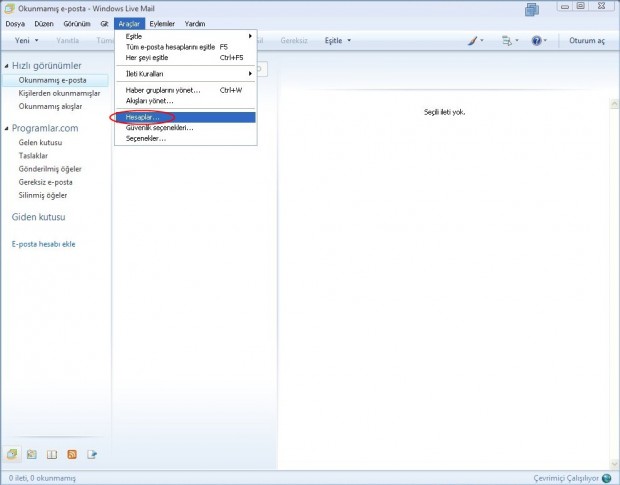Open the Yeni button dropdown arrow
The width and height of the screenshot is (620, 485).
click(x=36, y=40)
